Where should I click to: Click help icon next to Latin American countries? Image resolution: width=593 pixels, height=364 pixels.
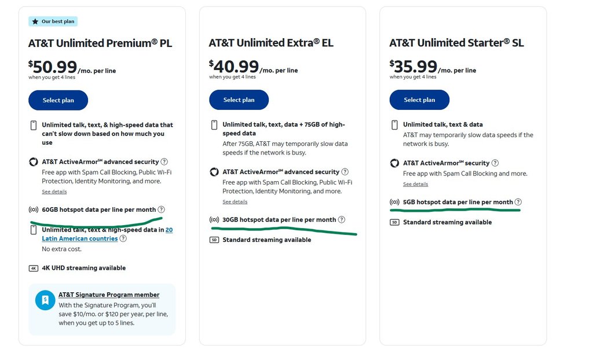[123, 238]
